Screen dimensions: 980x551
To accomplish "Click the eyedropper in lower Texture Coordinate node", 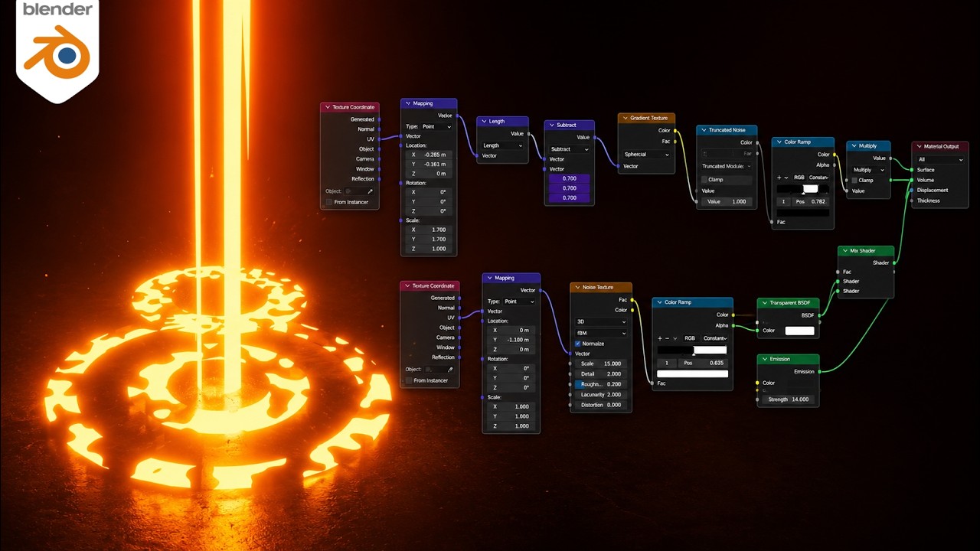I will (x=450, y=370).
